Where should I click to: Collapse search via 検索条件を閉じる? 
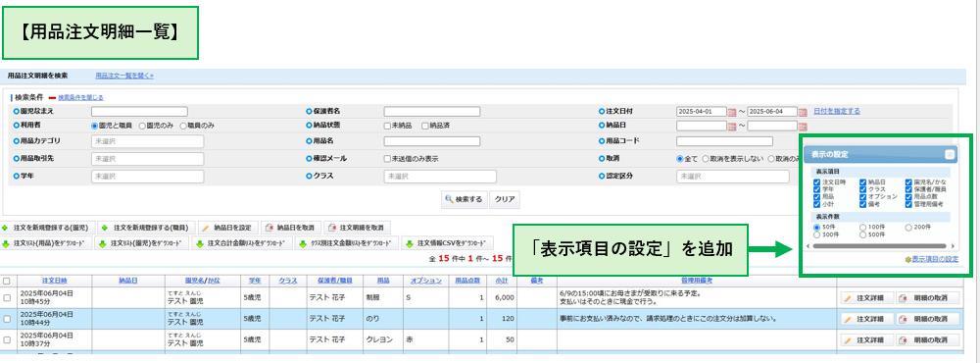pyautogui.click(x=80, y=98)
